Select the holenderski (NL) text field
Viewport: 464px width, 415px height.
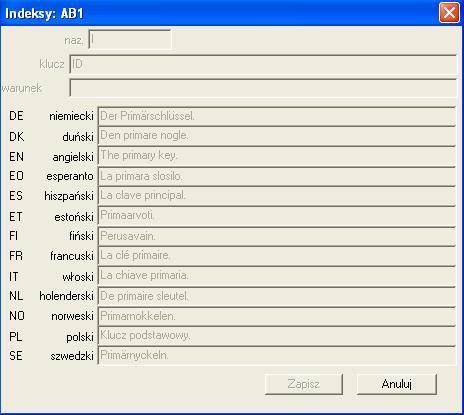pyautogui.click(x=277, y=296)
